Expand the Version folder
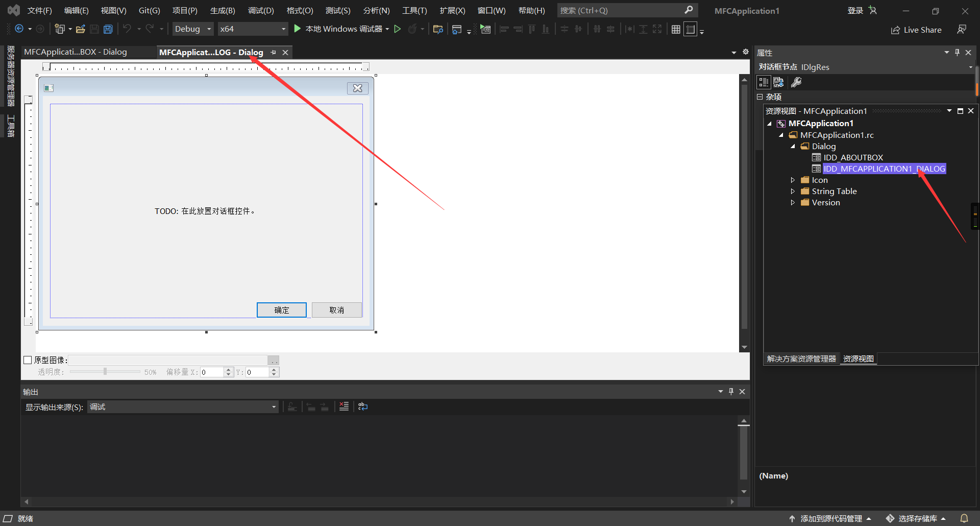 coord(793,202)
